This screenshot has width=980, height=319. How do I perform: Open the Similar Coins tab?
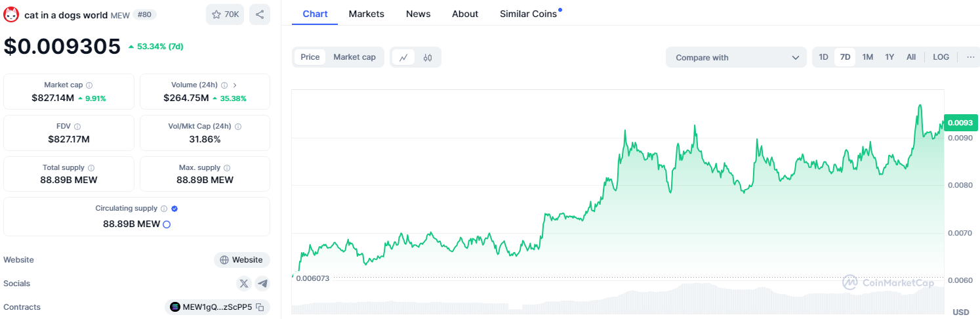(x=528, y=14)
